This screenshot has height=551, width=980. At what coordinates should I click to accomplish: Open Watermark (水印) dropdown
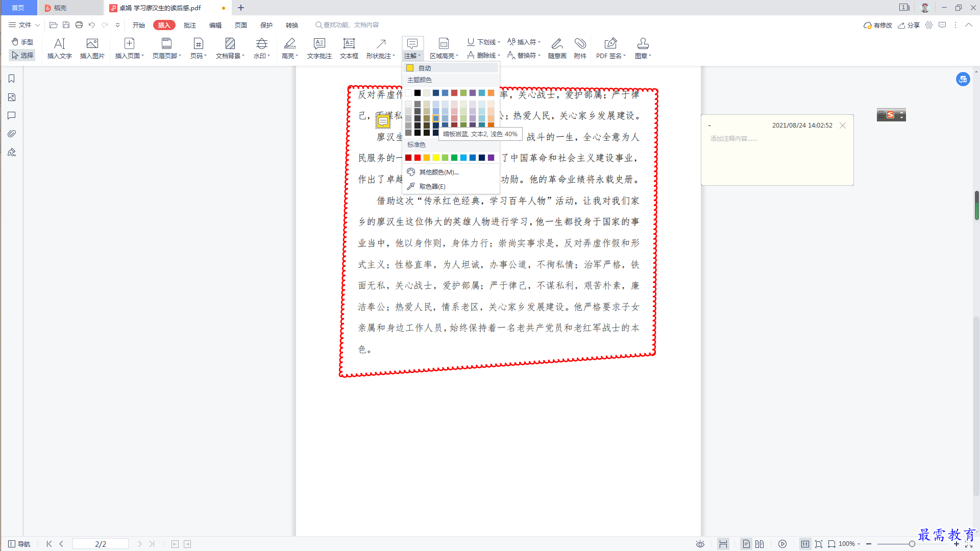(262, 48)
